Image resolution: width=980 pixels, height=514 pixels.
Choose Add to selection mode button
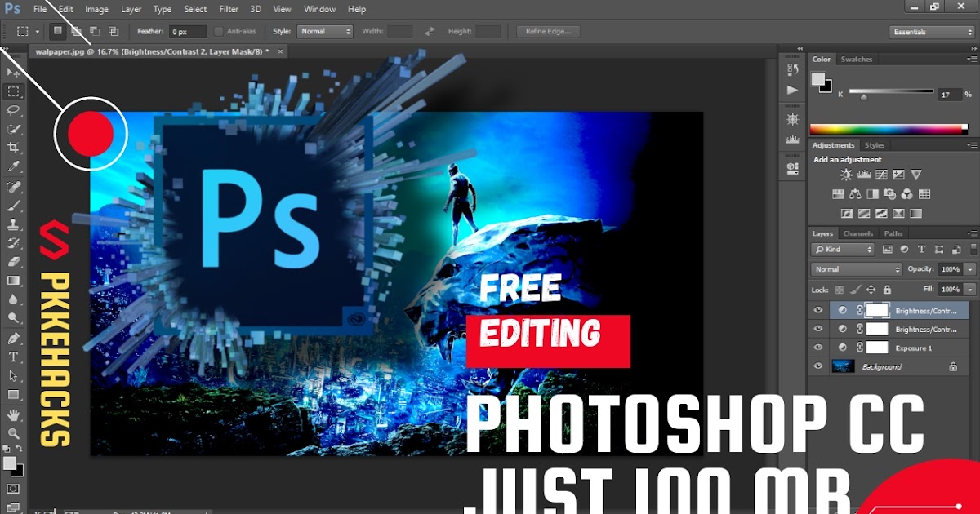(76, 31)
